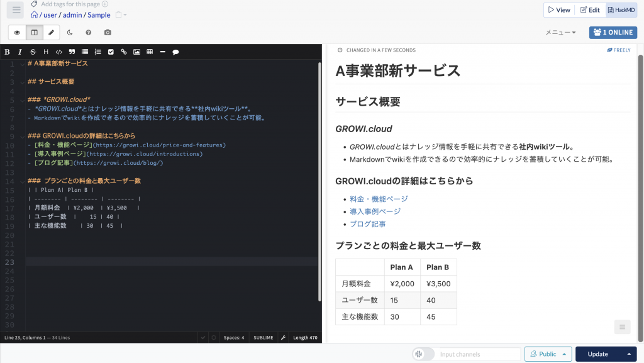Open the ブログ記事 link in preview
The width and height of the screenshot is (644, 363).
point(367,224)
